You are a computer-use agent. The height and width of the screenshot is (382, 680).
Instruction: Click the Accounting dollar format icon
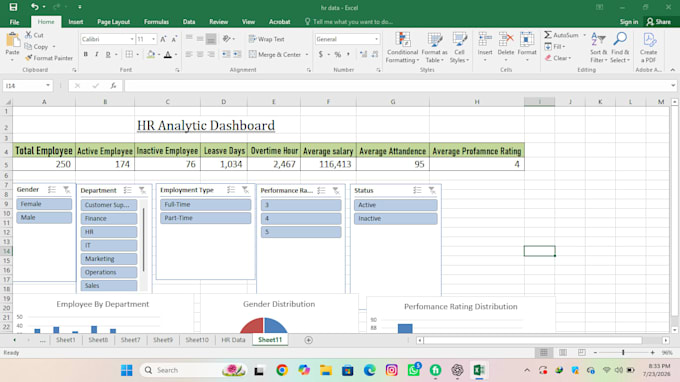[x=320, y=55]
